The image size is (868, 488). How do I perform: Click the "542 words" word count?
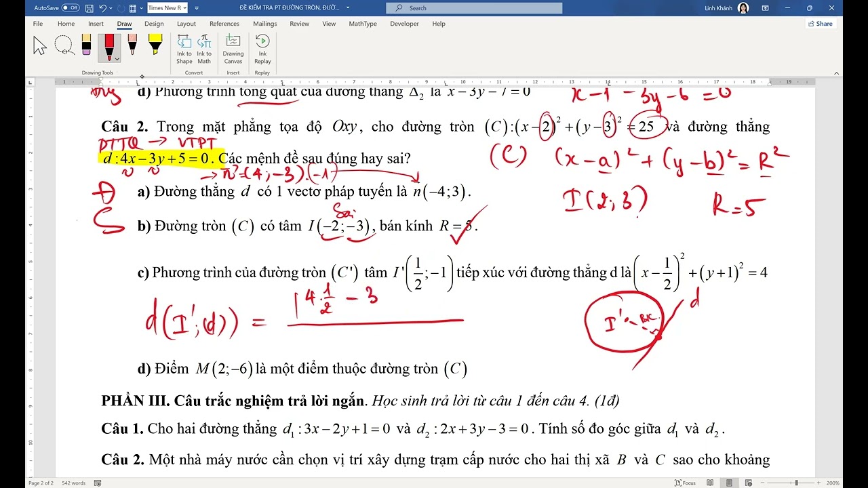73,483
